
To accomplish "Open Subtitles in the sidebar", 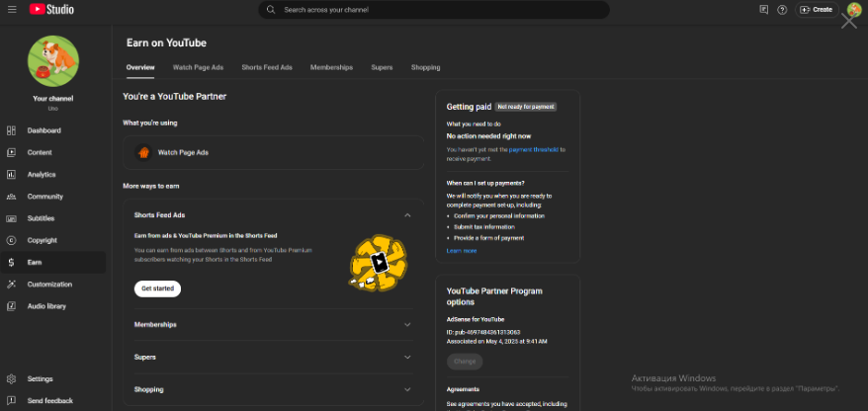I will 53,218.
